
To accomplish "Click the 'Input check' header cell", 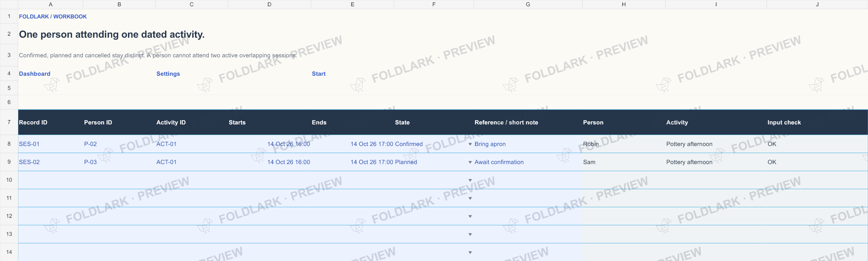I will tap(817, 122).
